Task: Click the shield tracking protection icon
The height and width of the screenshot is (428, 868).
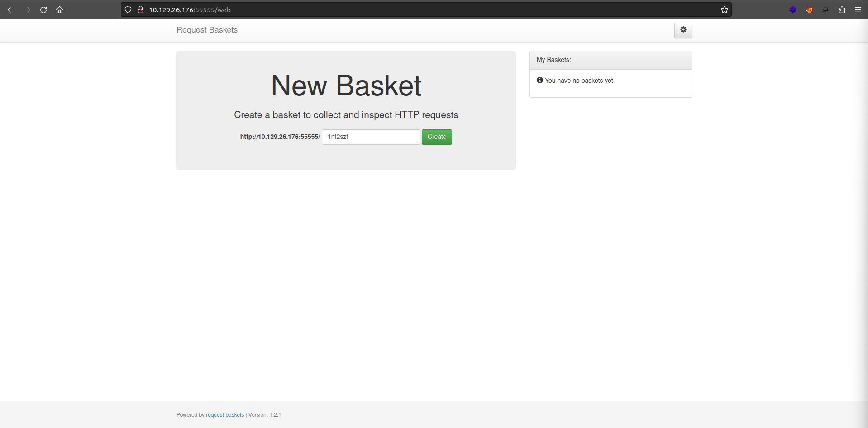Action: [128, 10]
